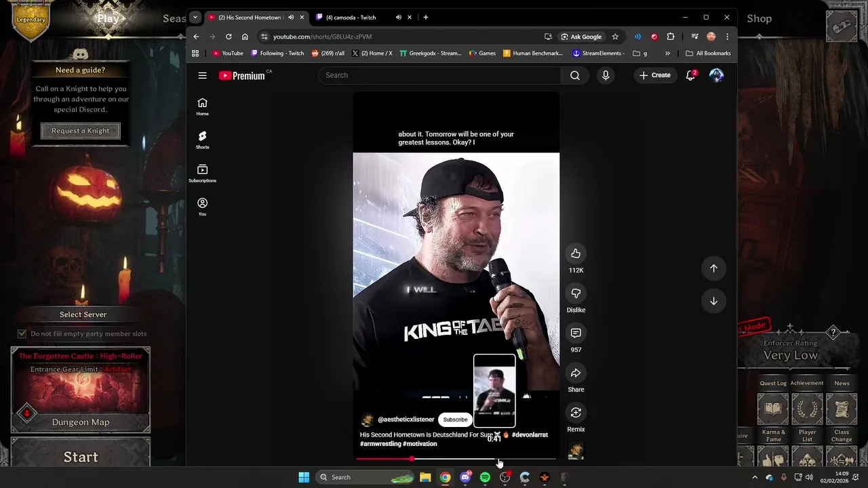This screenshot has height=488, width=868.
Task: Click the #devonlarrat hashtag
Action: pyautogui.click(x=530, y=435)
